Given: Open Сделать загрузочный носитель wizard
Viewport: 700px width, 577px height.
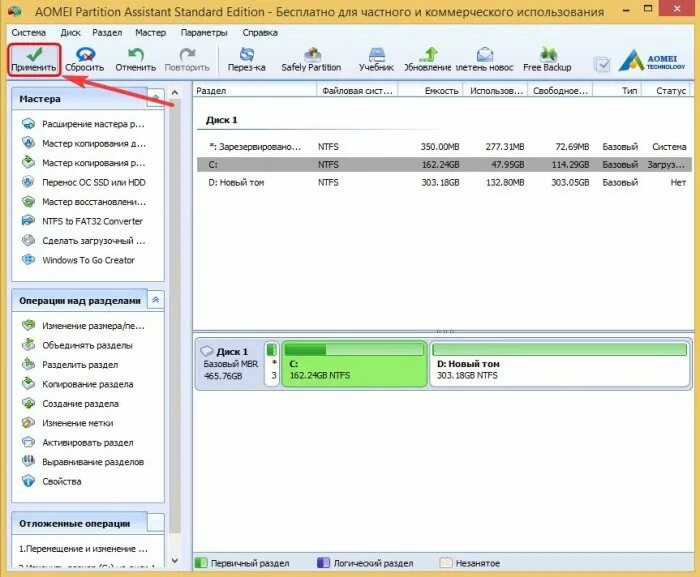Looking at the screenshot, I should click(83, 241).
